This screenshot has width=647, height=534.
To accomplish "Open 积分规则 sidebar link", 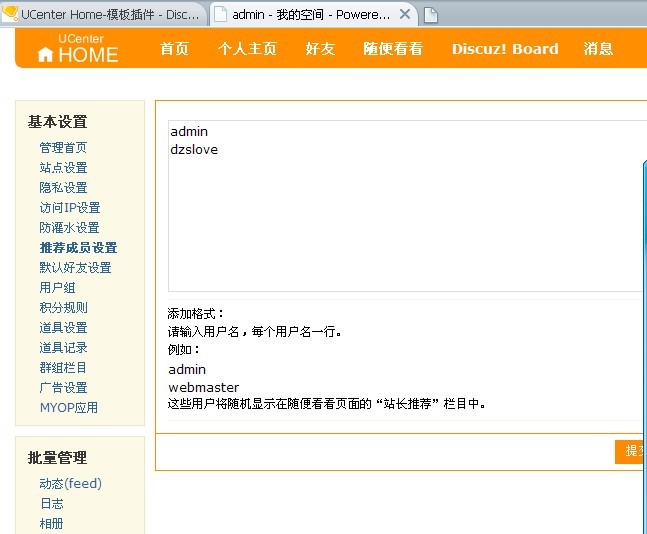I will pyautogui.click(x=63, y=307).
